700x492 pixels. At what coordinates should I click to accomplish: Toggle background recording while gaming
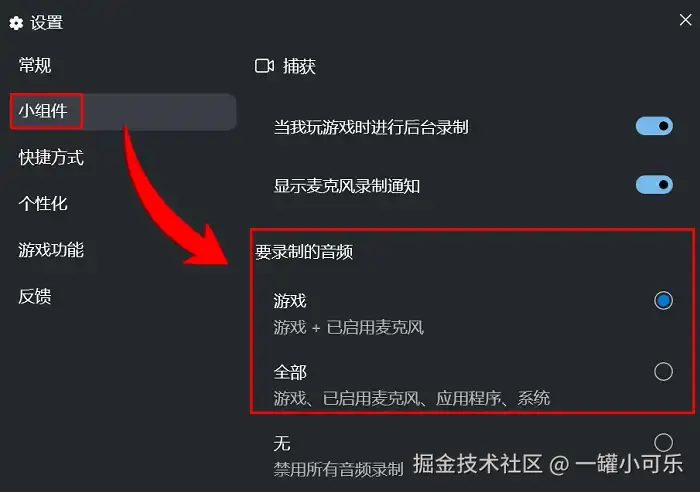point(654,126)
